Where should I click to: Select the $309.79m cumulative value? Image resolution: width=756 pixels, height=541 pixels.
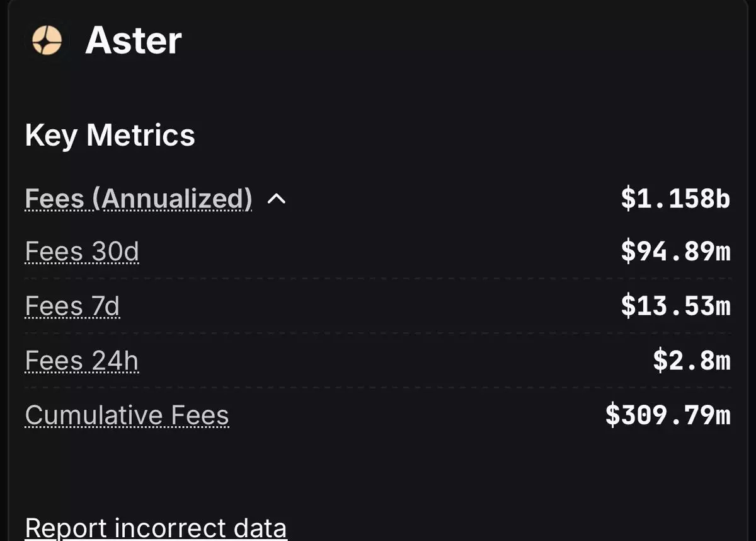click(x=668, y=416)
